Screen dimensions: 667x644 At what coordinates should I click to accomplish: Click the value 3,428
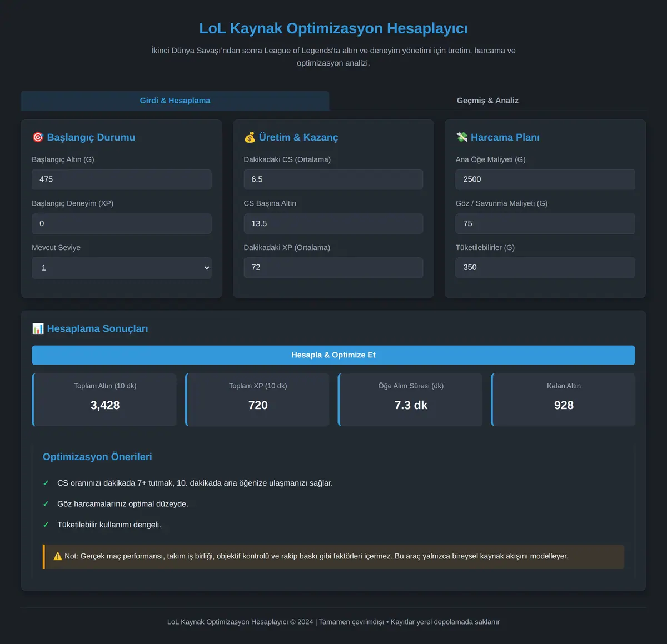pos(105,405)
